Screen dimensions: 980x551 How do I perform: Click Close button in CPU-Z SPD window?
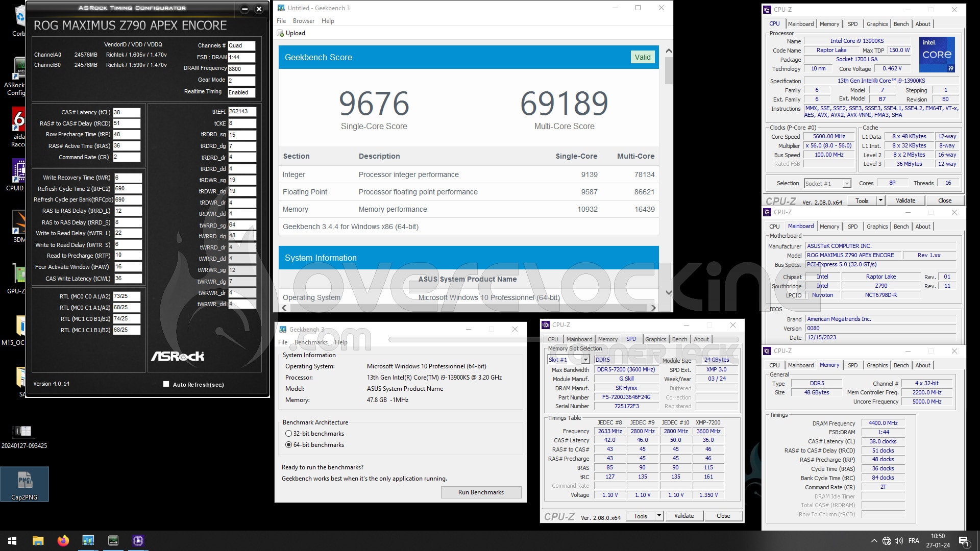coord(723,516)
